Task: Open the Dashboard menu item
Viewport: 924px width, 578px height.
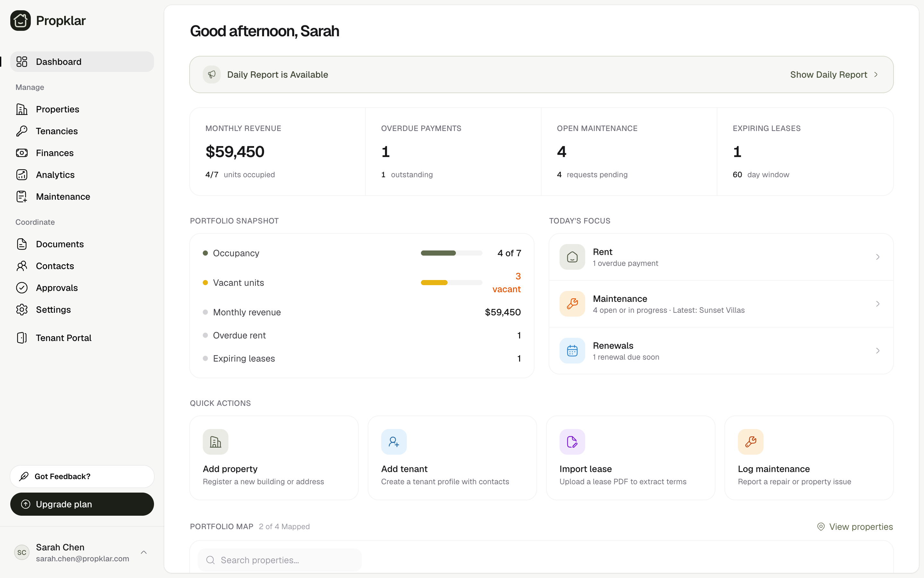Action: 82,62
